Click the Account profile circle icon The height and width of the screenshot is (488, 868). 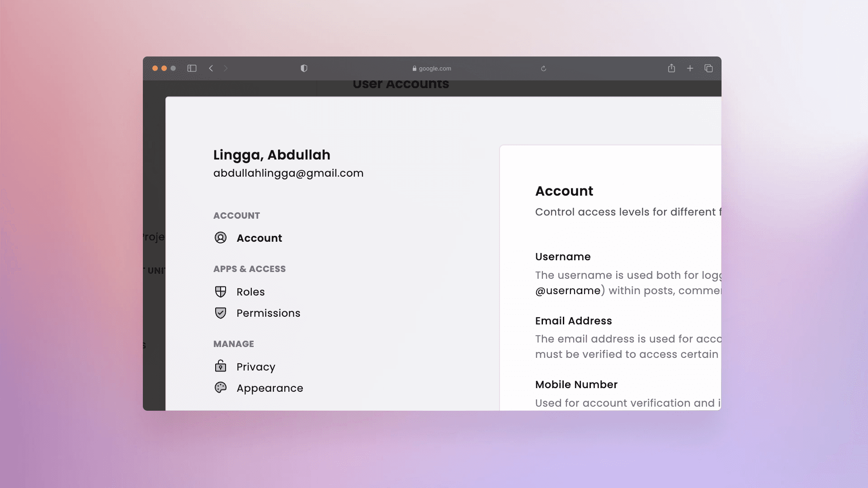click(x=221, y=238)
